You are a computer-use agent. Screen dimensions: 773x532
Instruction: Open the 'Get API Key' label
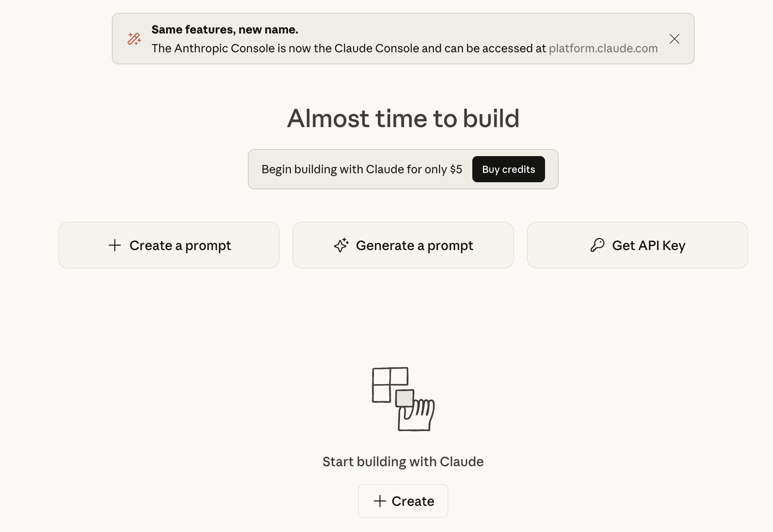(648, 245)
